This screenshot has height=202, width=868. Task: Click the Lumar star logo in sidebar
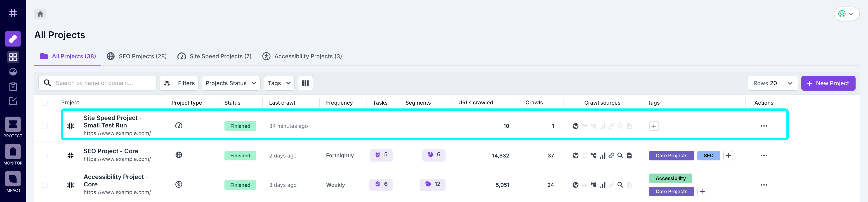coord(13,13)
